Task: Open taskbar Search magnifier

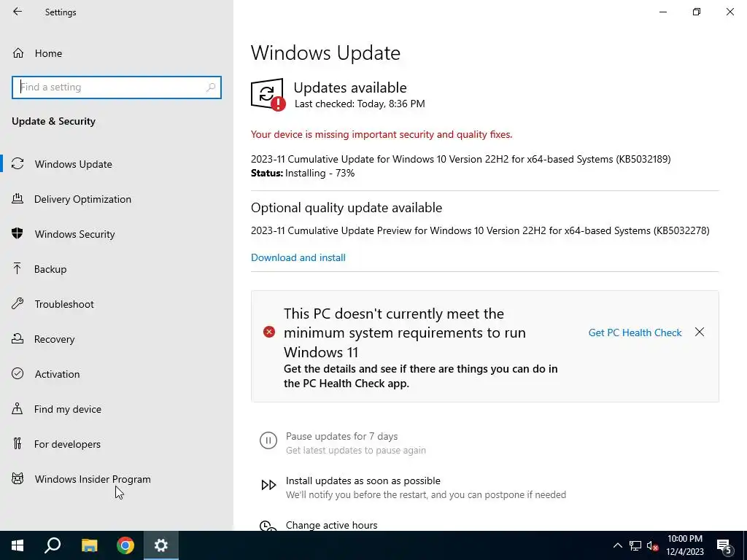Action: click(x=53, y=545)
